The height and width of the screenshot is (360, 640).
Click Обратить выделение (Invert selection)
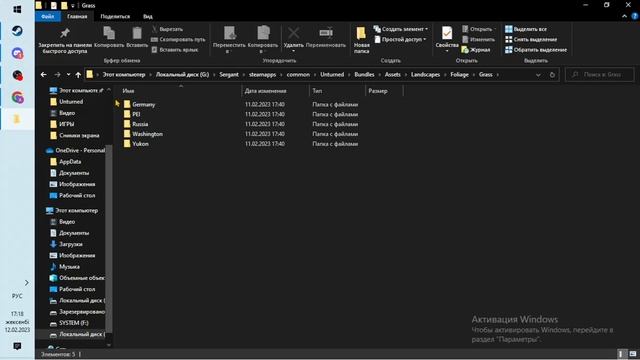coord(536,50)
